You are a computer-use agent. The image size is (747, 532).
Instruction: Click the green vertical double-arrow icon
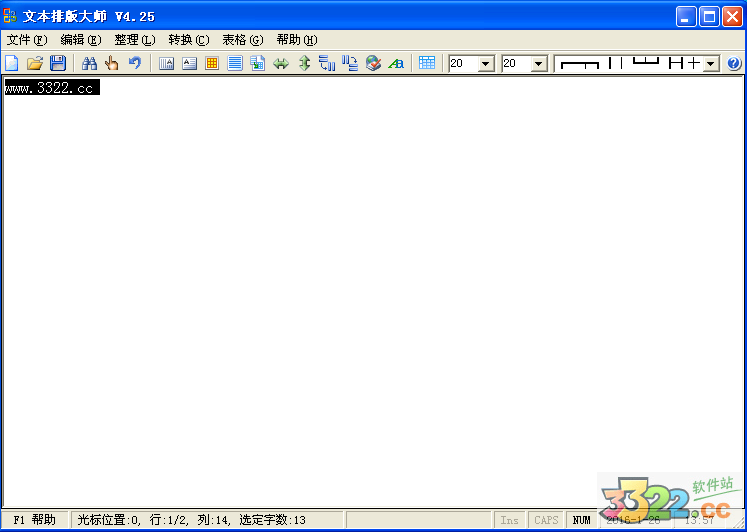pos(304,63)
